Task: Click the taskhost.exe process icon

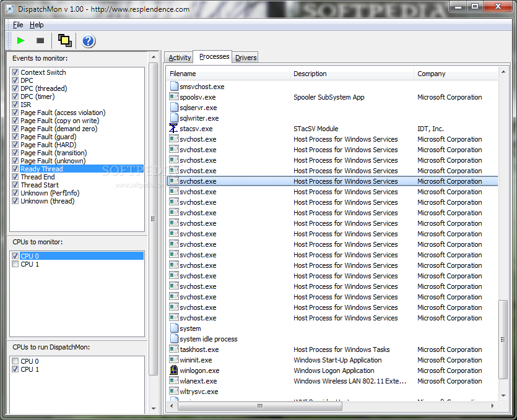Action: click(174, 349)
